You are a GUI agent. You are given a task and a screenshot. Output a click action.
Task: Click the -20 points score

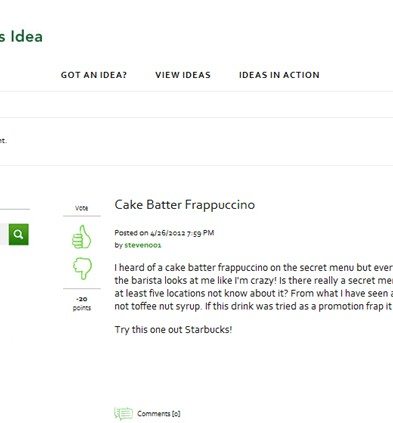pyautogui.click(x=82, y=303)
